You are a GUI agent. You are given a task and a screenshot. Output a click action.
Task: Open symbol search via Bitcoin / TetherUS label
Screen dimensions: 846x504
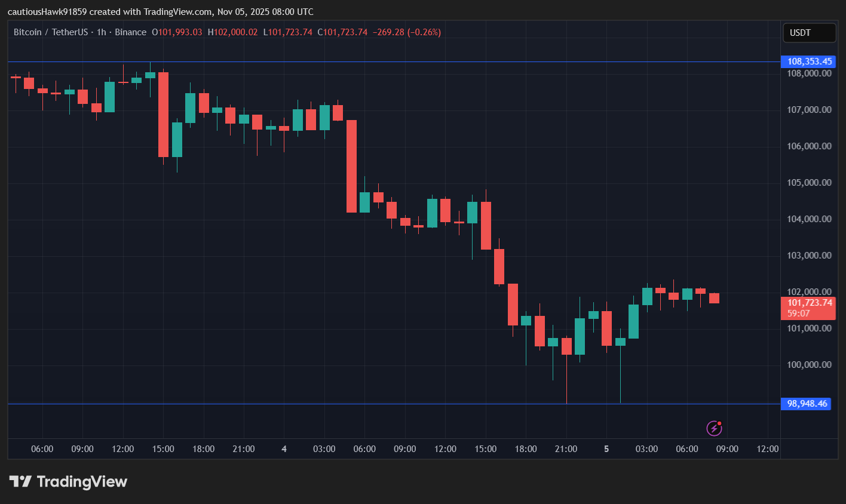click(x=50, y=32)
